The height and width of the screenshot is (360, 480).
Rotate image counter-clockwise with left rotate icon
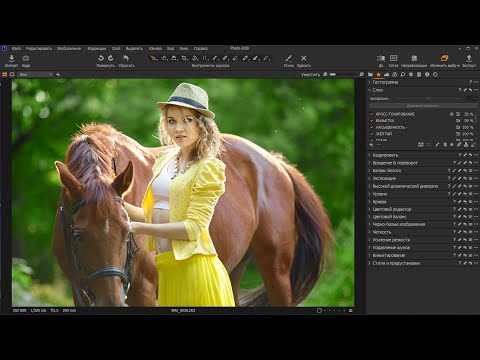pos(101,58)
